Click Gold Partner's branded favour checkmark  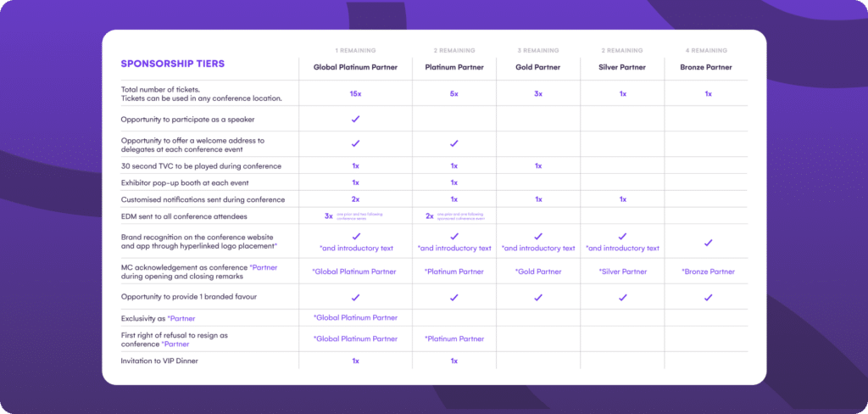click(x=538, y=298)
